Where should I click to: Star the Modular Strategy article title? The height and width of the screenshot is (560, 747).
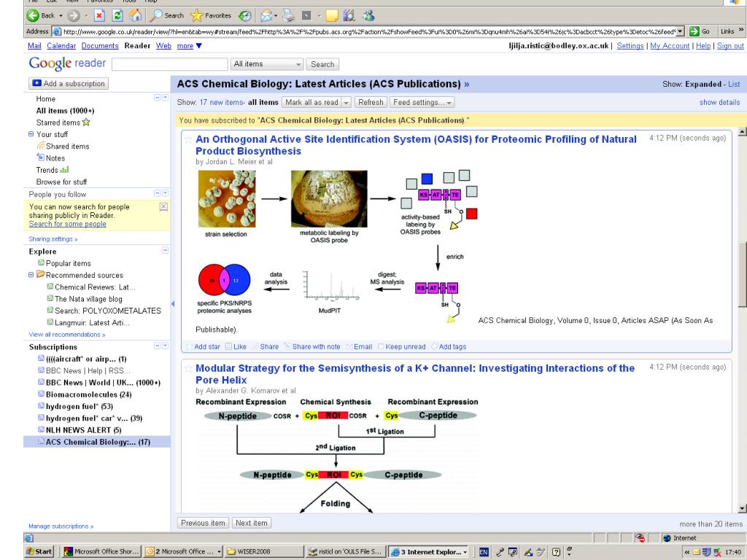pos(189,368)
